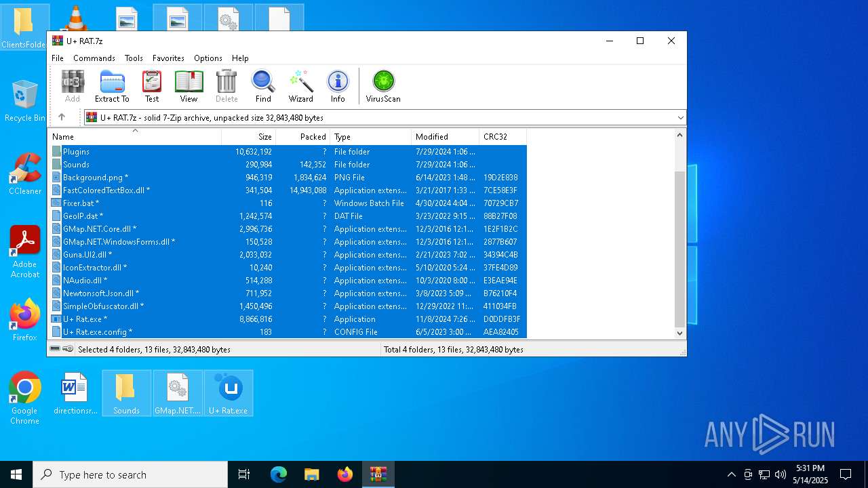Open the Options menu

pos(208,58)
